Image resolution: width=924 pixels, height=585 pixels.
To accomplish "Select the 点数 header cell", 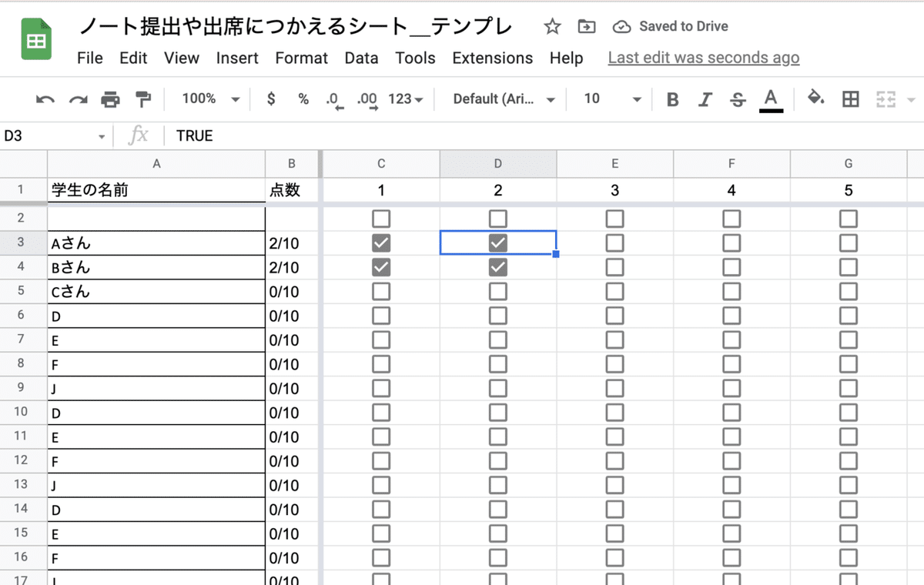I will [292, 190].
